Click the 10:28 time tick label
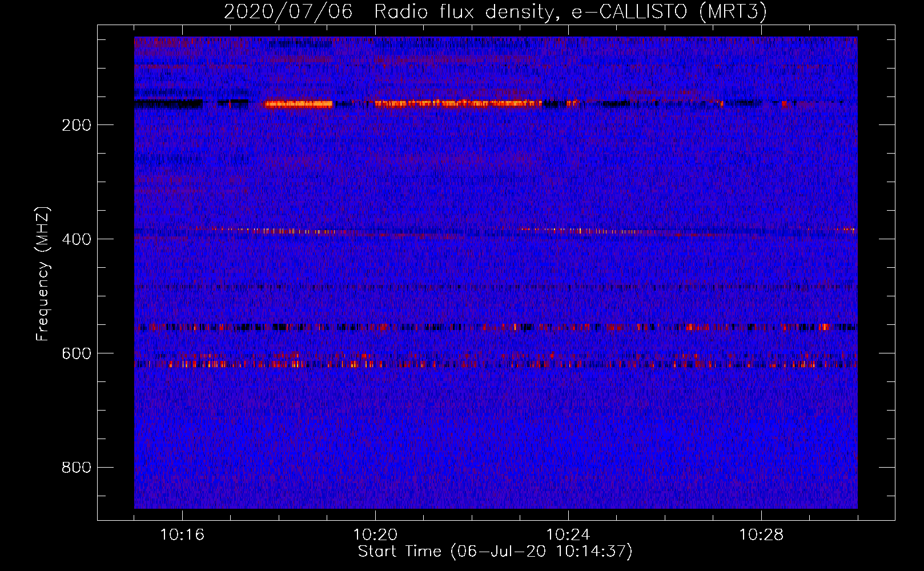 761,535
